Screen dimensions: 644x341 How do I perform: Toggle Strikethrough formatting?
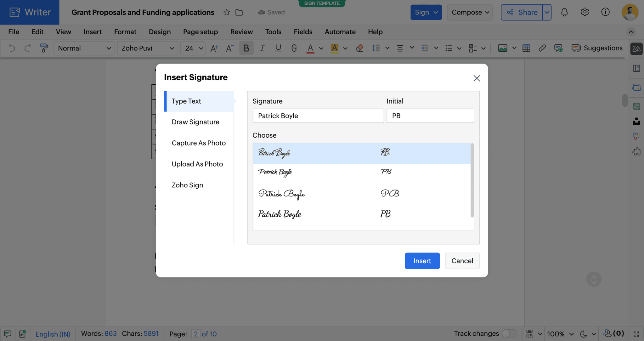tap(294, 48)
